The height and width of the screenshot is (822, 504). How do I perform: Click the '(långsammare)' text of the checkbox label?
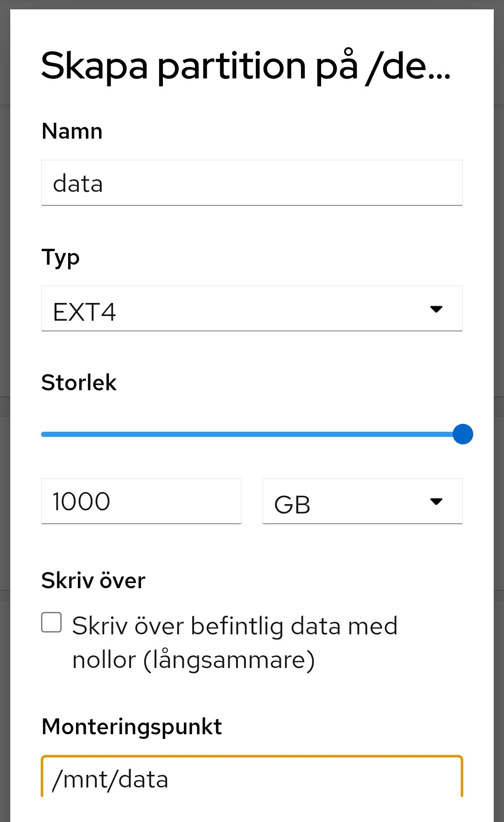[x=229, y=660]
